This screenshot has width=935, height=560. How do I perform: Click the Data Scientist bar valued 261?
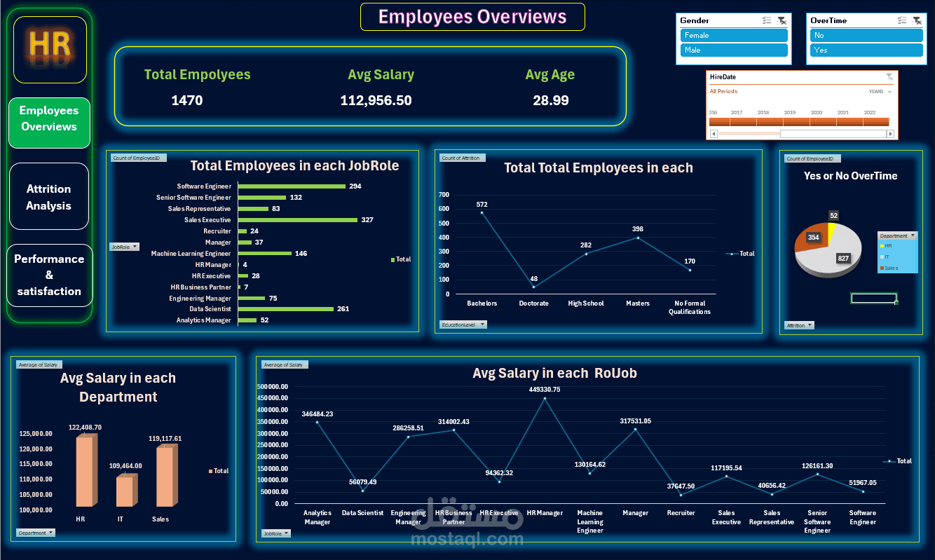(286, 309)
